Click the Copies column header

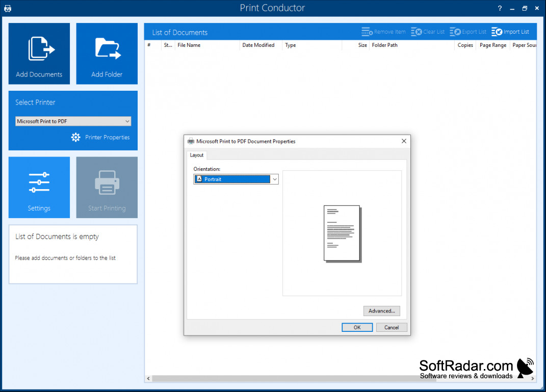pos(465,45)
